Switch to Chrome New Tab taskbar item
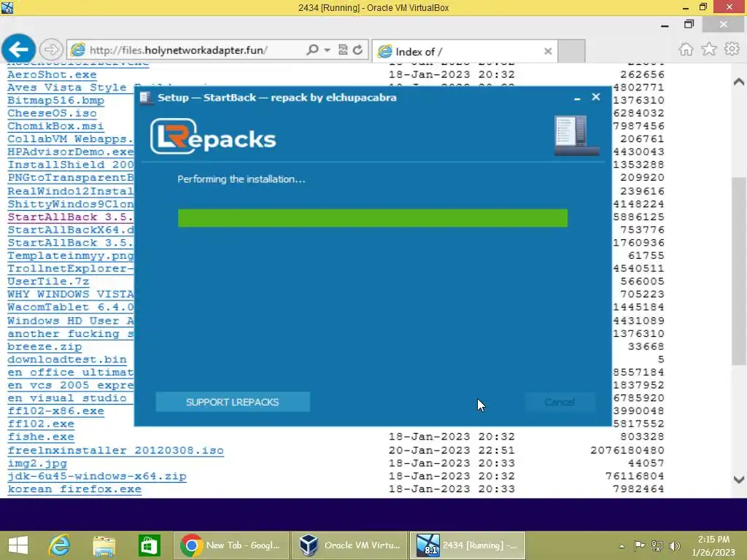This screenshot has width=747, height=560. [x=231, y=545]
